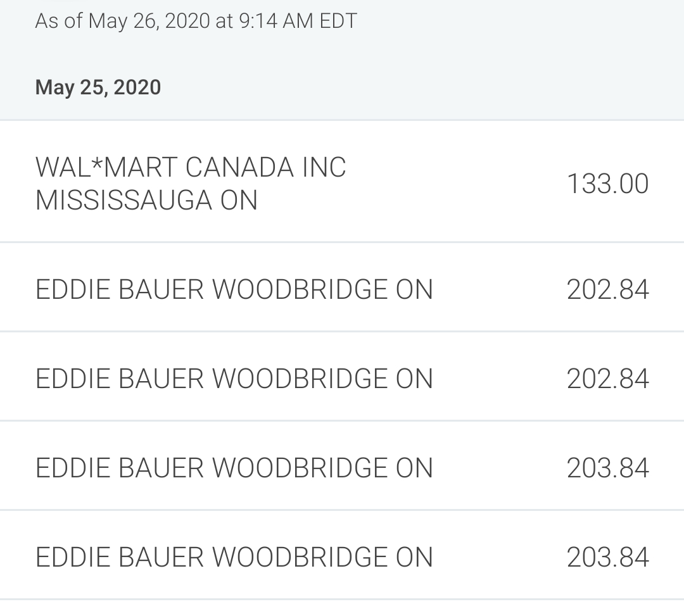Open the first EDDIE BAUER 202.84 transaction

click(x=342, y=287)
